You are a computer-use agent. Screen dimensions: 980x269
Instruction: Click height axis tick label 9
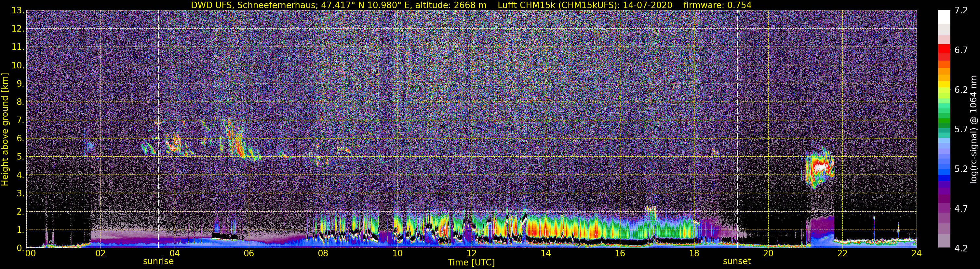pos(20,83)
